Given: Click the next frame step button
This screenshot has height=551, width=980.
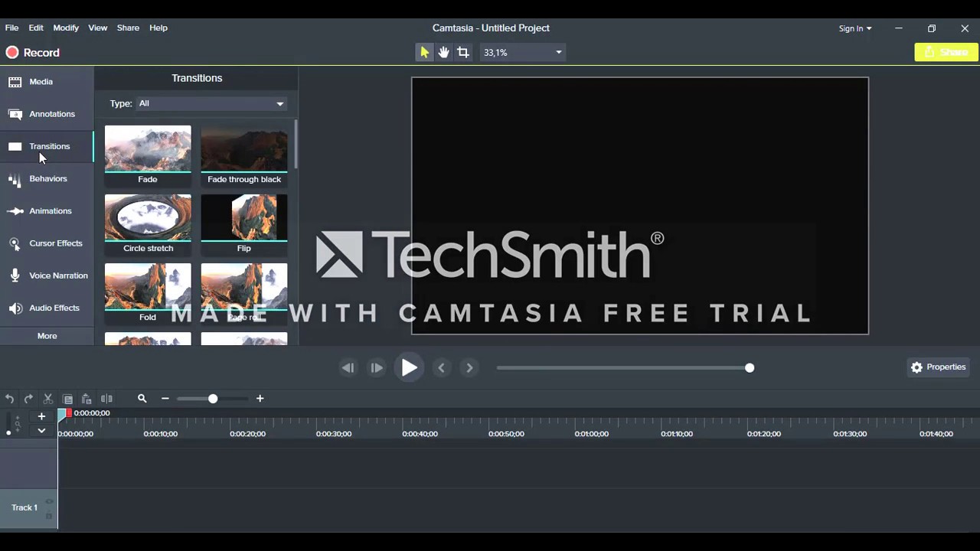Looking at the screenshot, I should (376, 368).
